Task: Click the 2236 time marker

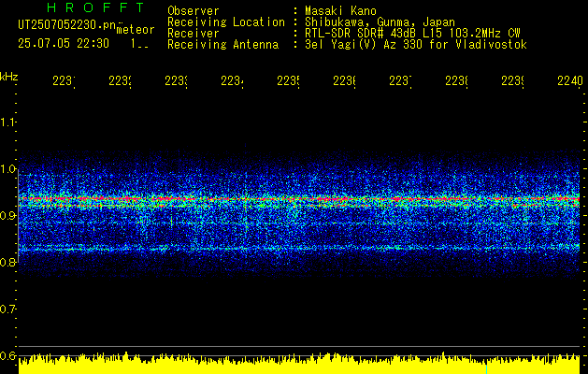Action: (x=345, y=80)
